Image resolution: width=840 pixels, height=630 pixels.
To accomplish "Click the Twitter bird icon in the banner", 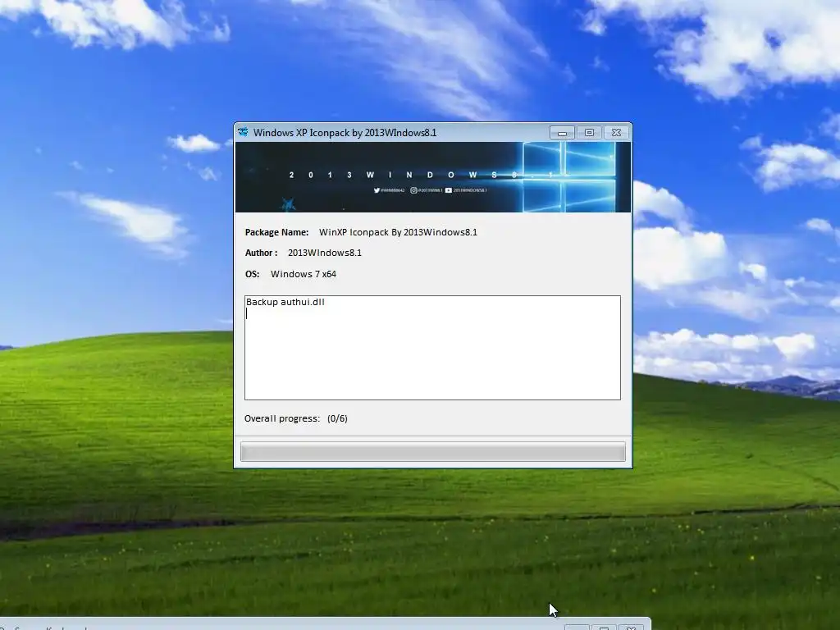I will pyautogui.click(x=377, y=190).
